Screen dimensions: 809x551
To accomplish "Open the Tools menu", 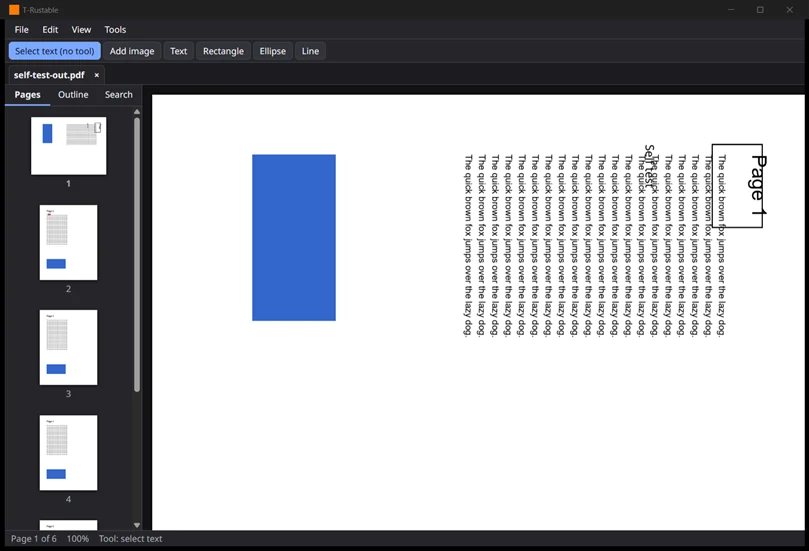I will pos(115,29).
